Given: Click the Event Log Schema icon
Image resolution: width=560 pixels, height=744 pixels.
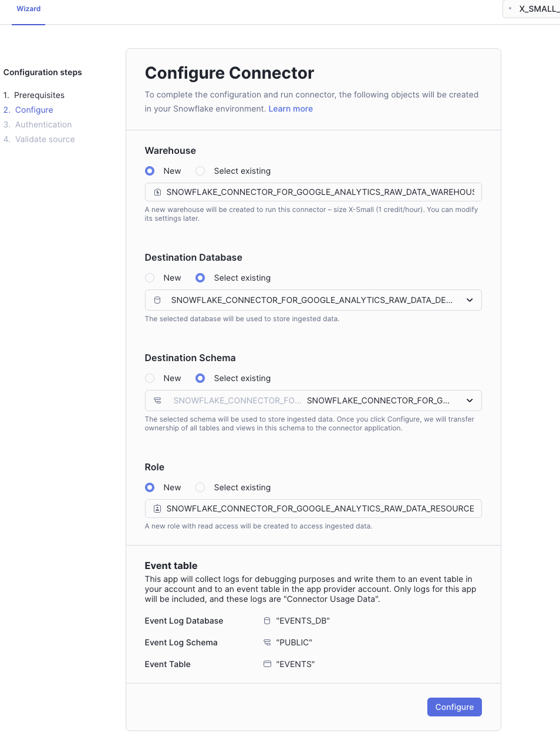Looking at the screenshot, I should pyautogui.click(x=267, y=642).
